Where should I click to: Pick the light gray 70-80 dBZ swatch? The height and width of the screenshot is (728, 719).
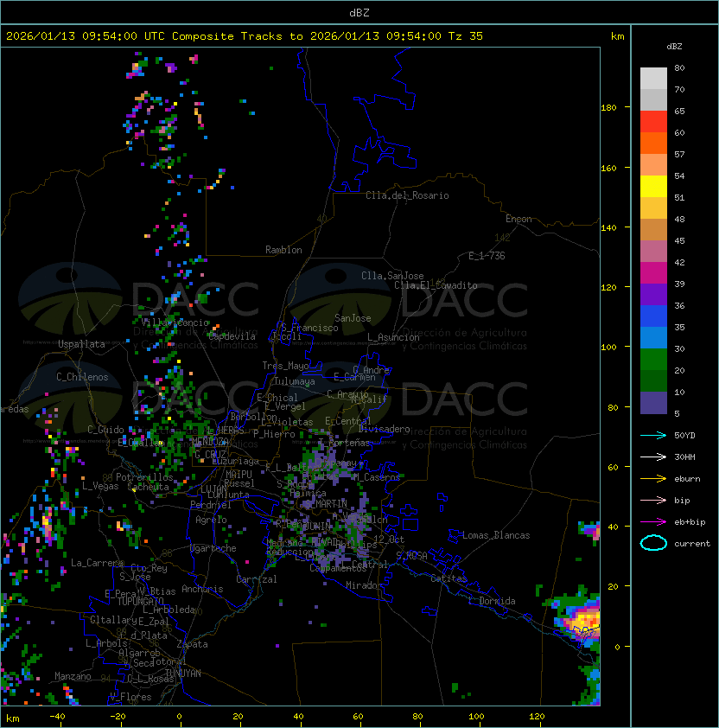(x=653, y=79)
